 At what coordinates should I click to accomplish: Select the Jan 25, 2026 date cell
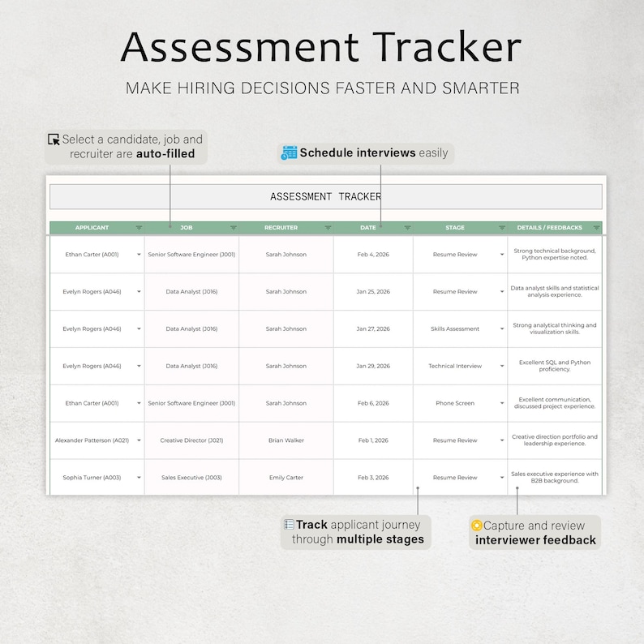click(373, 292)
